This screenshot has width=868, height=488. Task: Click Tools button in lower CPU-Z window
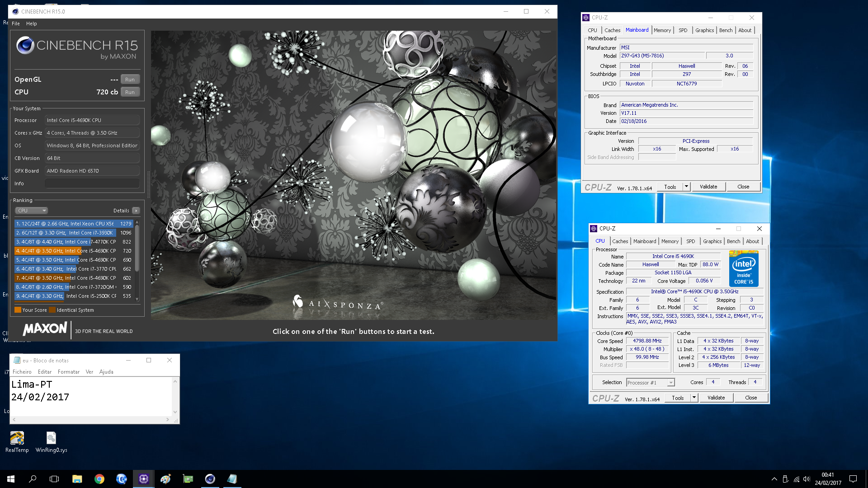pyautogui.click(x=678, y=398)
